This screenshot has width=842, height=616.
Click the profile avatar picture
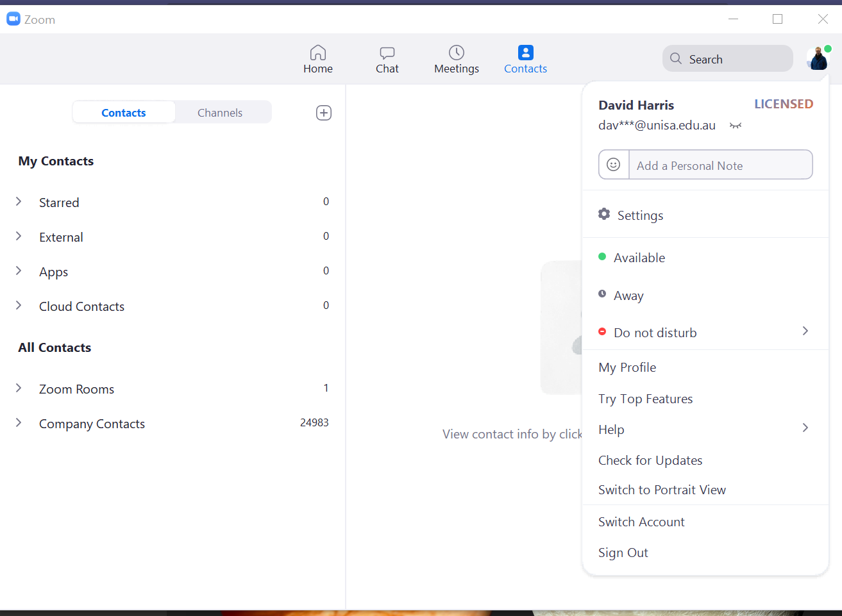point(818,58)
